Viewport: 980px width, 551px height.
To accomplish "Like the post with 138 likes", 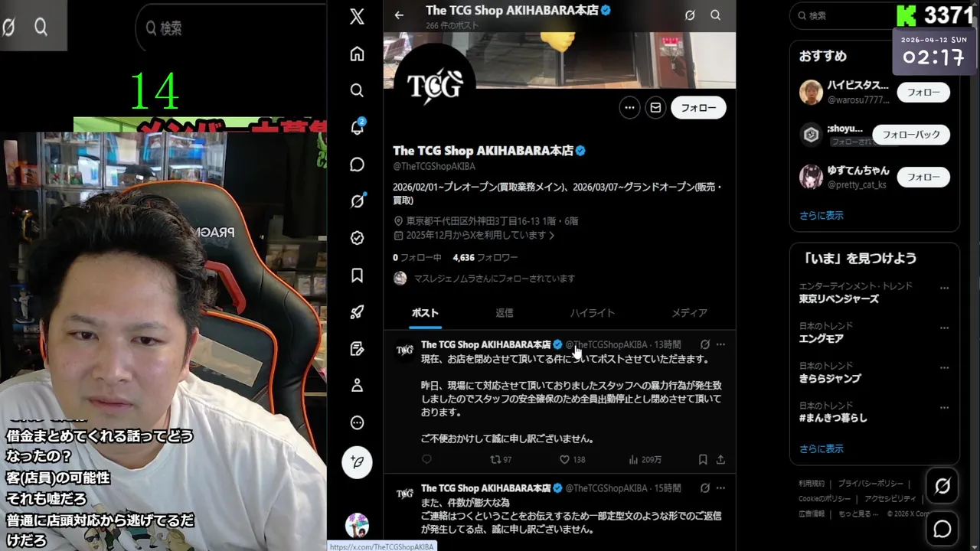I will click(572, 460).
